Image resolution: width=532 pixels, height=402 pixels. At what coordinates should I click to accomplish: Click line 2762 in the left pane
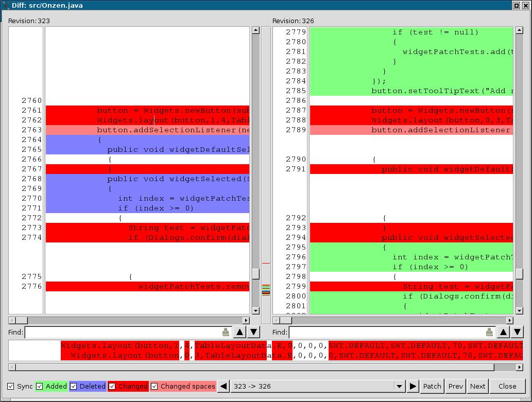point(148,120)
